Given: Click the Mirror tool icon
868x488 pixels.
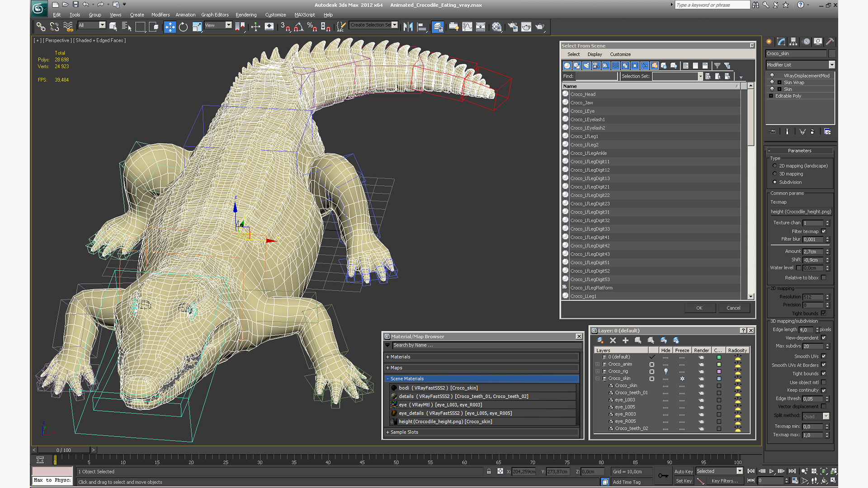Looking at the screenshot, I should click(408, 27).
